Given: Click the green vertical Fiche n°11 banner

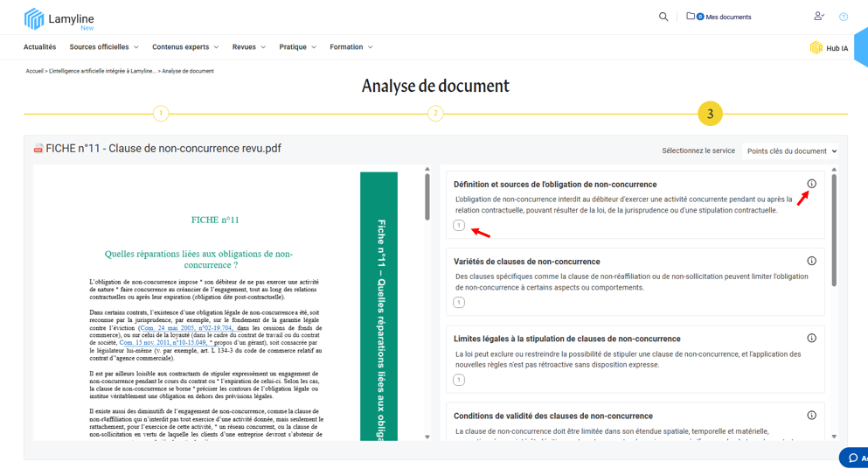Looking at the screenshot, I should 378,306.
